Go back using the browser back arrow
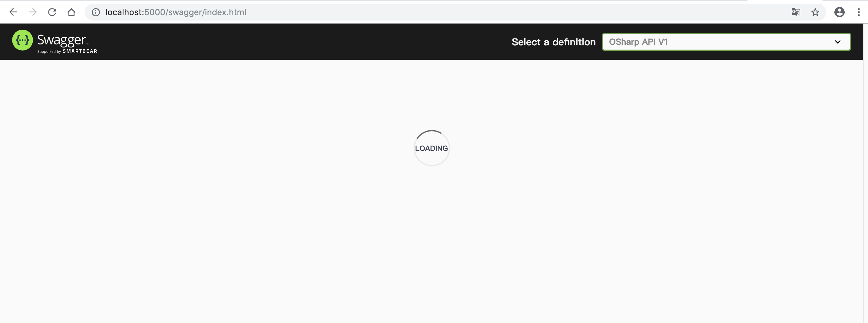 coord(13,12)
